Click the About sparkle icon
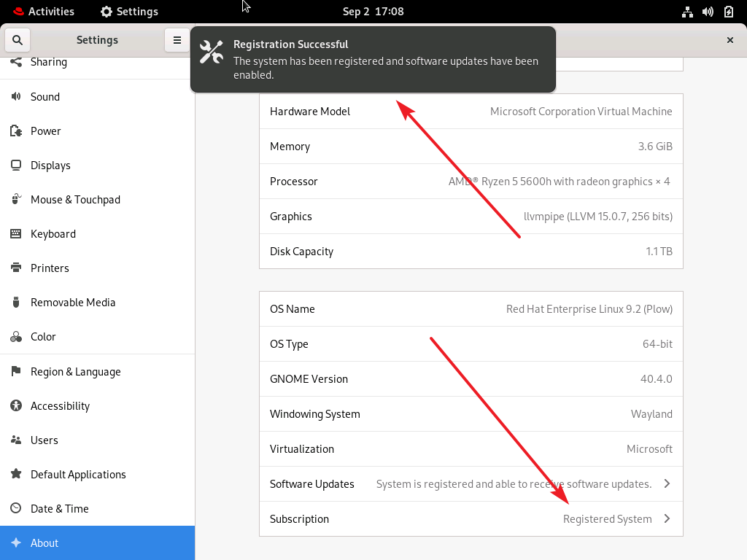747x560 pixels. [16, 542]
